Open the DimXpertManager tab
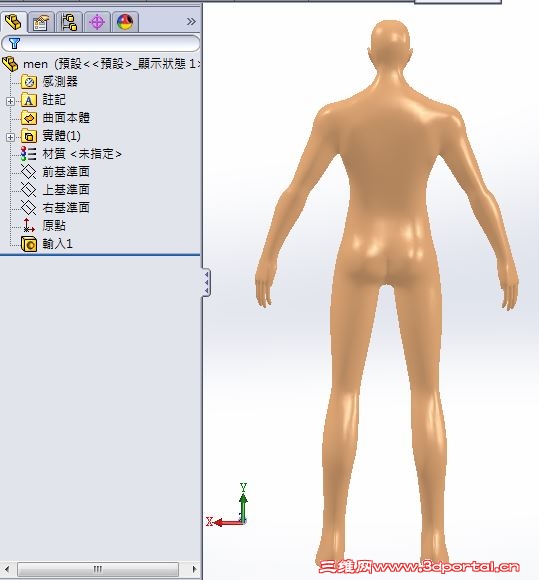 [97, 22]
